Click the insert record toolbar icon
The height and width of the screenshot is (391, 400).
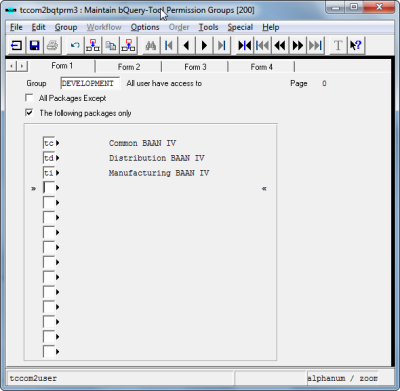click(93, 45)
